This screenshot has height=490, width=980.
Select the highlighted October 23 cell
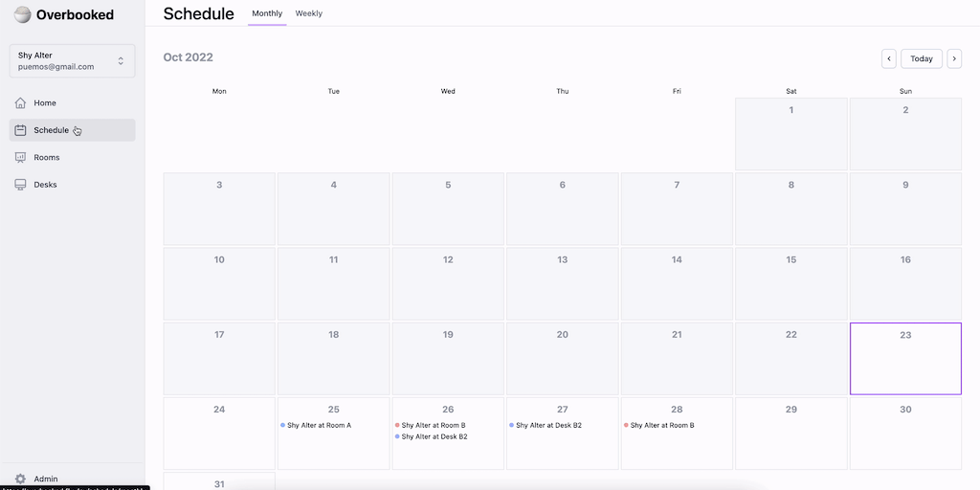(x=905, y=359)
